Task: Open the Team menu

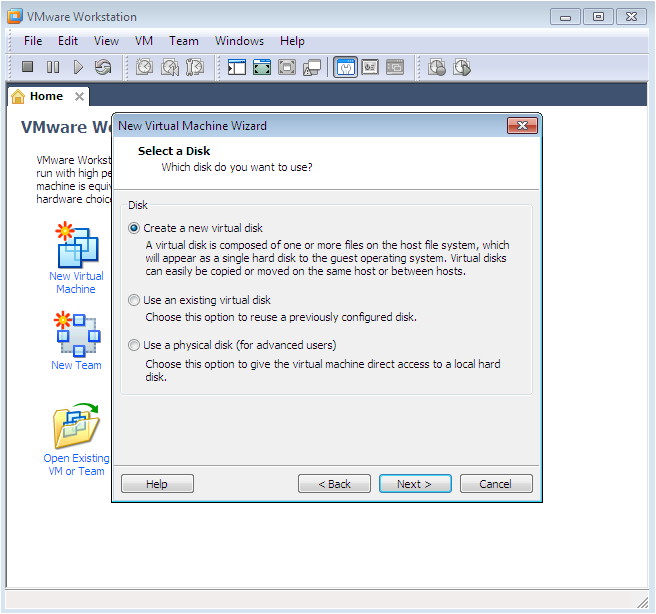Action: [x=184, y=41]
